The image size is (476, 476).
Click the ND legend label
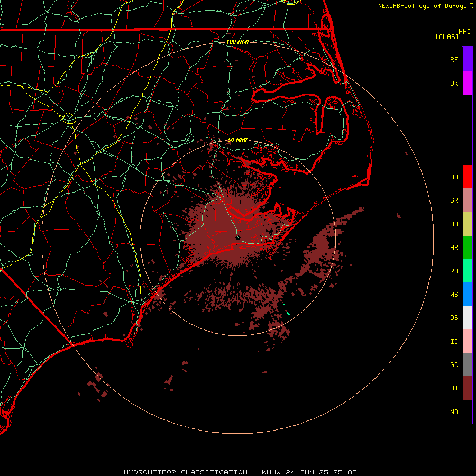tap(454, 412)
